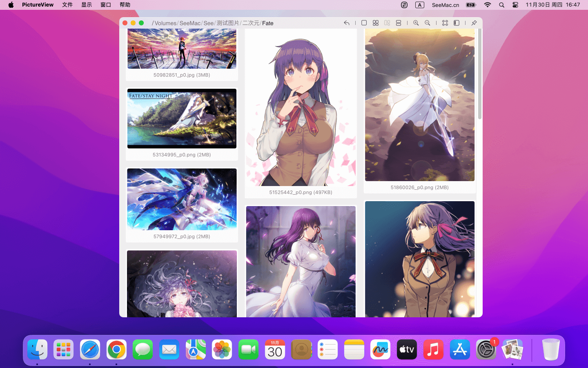
Task: Open the 帮助 menu
Action: pyautogui.click(x=125, y=5)
